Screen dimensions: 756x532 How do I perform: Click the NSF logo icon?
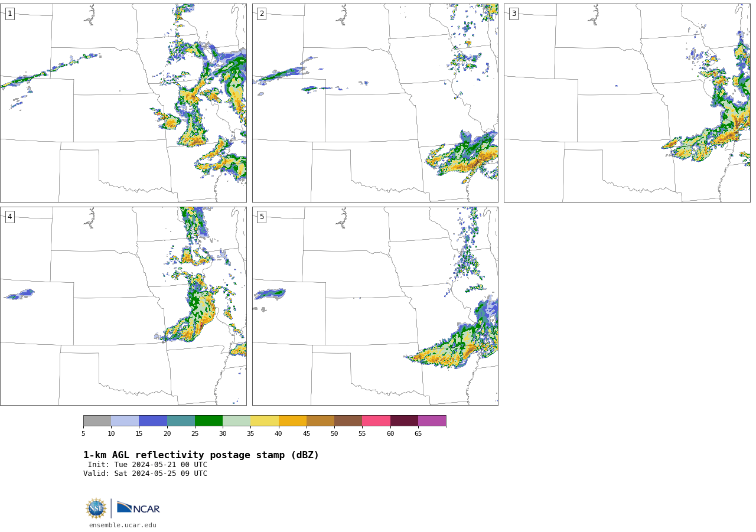[x=96, y=508]
